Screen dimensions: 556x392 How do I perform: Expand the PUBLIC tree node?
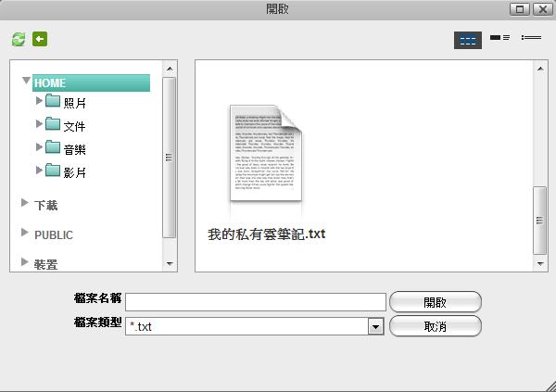pos(25,233)
